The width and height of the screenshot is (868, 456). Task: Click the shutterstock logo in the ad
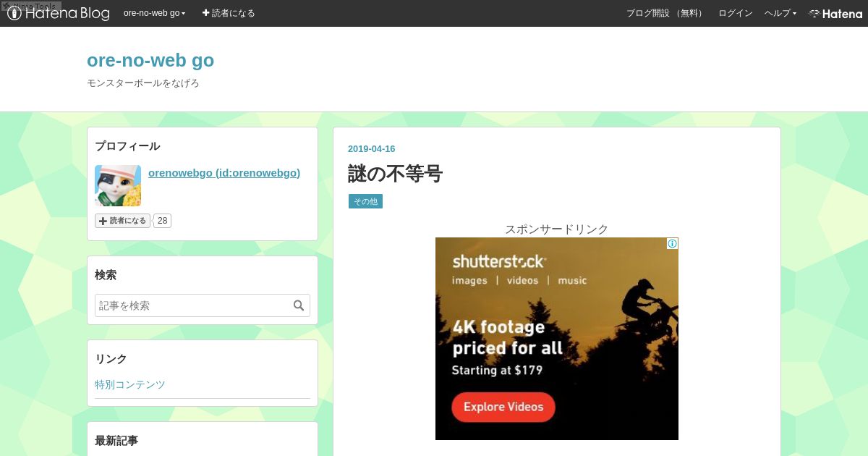(499, 261)
